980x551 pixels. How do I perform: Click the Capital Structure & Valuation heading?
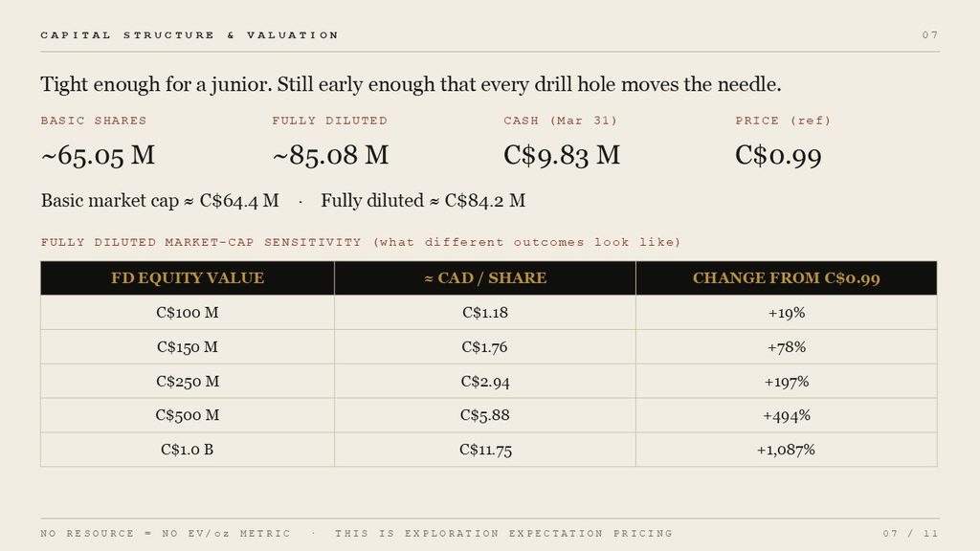[189, 35]
